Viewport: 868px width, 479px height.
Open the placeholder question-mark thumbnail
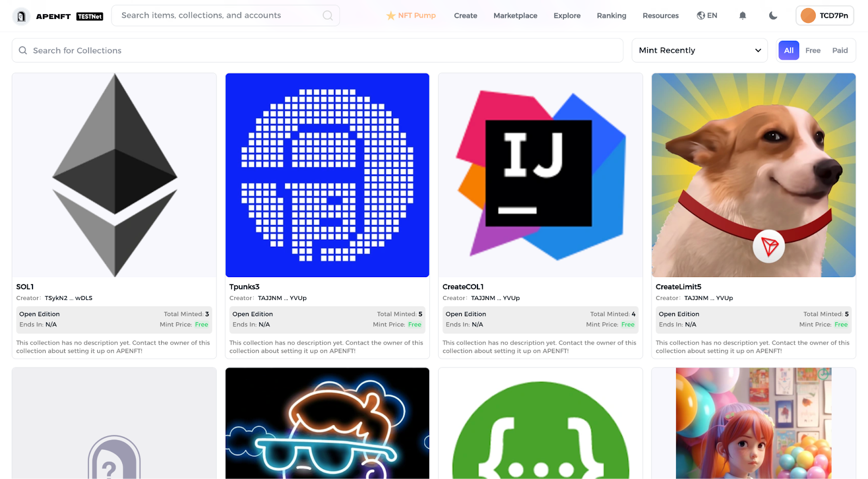pos(114,423)
